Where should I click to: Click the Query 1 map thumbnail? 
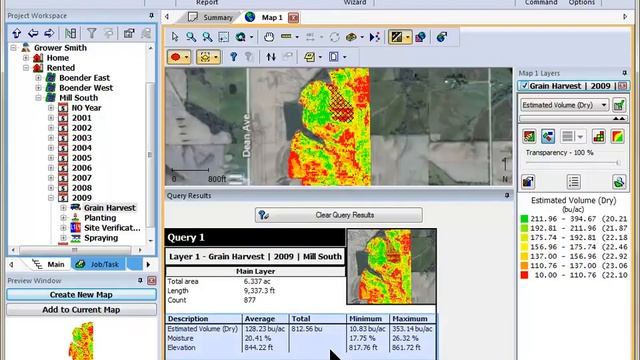[391, 267]
